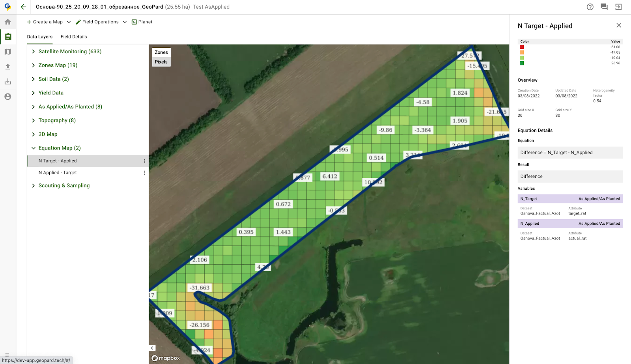631x364 pixels.
Task: Go back using the left arrow
Action: pyautogui.click(x=23, y=7)
